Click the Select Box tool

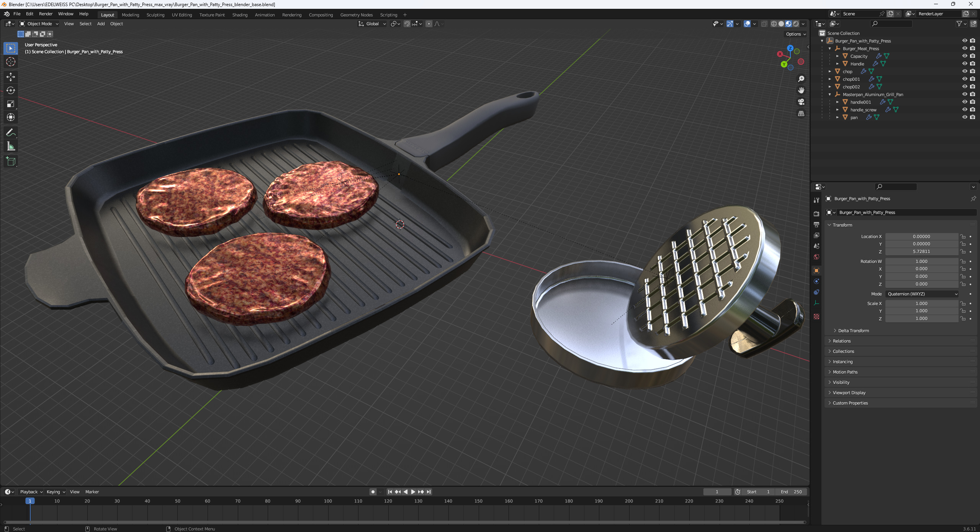[11, 48]
